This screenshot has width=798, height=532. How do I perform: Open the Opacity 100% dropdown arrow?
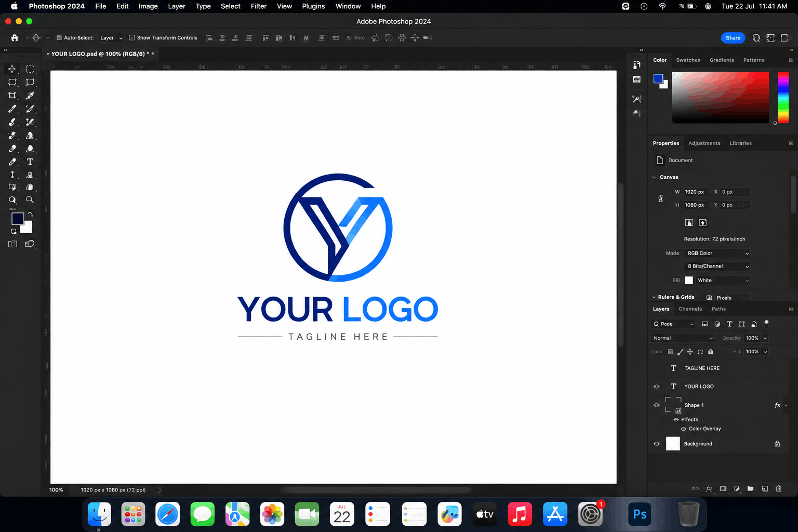pos(765,338)
